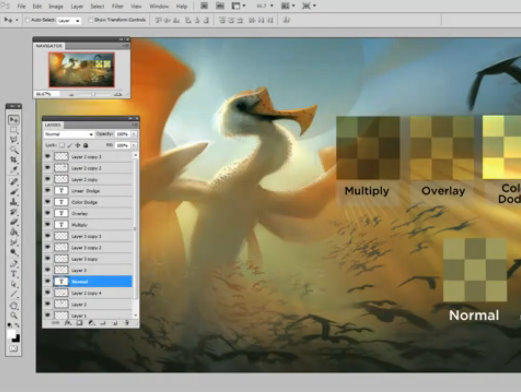
Task: Select the Move tool in the toolbox
Action: pyautogui.click(x=14, y=119)
